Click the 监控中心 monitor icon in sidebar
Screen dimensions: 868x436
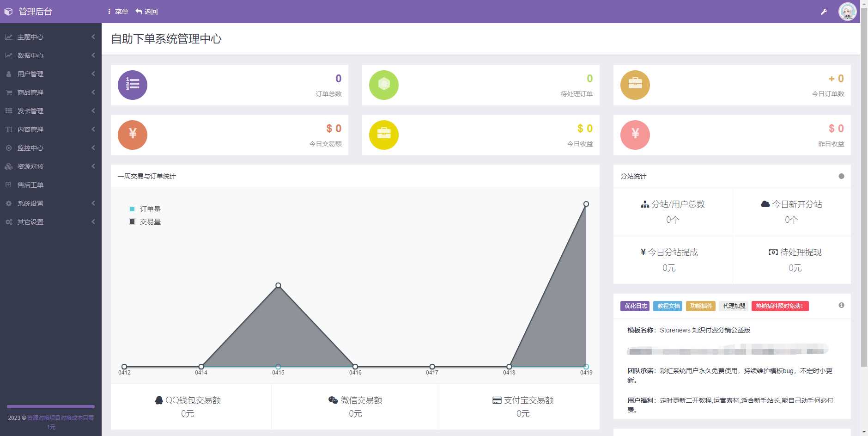pos(9,148)
